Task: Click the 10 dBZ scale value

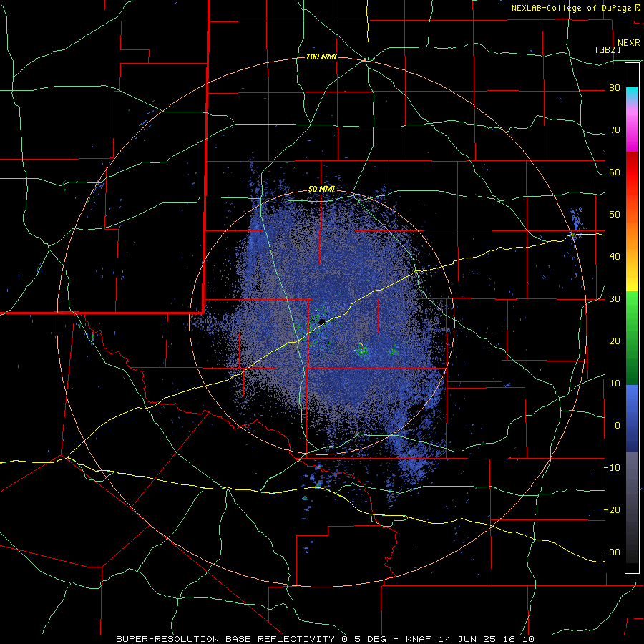Action: pyautogui.click(x=615, y=384)
